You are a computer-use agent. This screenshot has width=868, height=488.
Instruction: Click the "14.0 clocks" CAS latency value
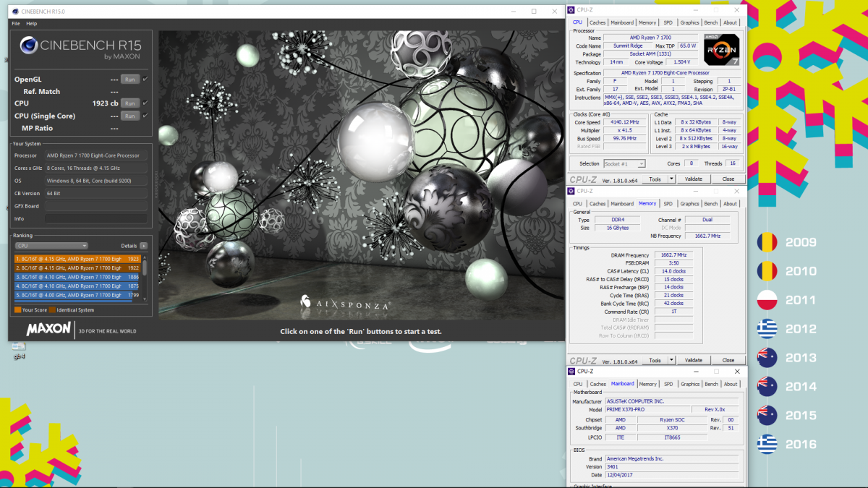tap(673, 271)
